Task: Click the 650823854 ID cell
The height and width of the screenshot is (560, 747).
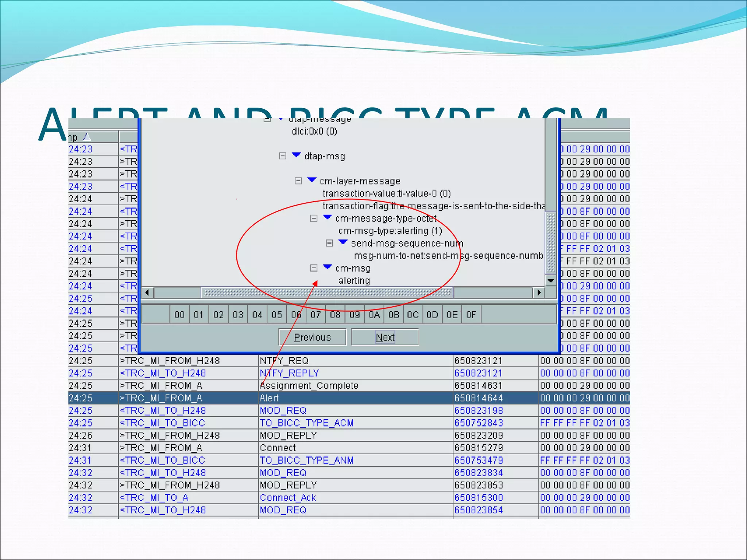Action: tap(496, 510)
